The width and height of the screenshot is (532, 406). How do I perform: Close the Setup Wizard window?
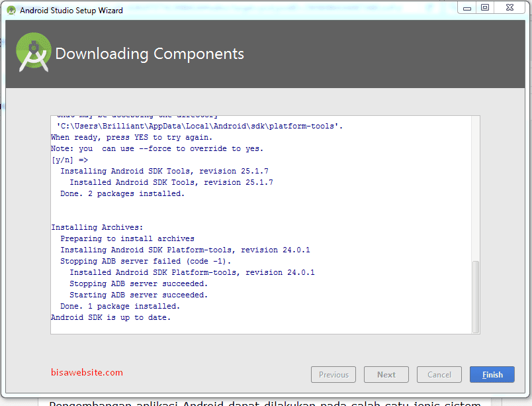coord(510,8)
